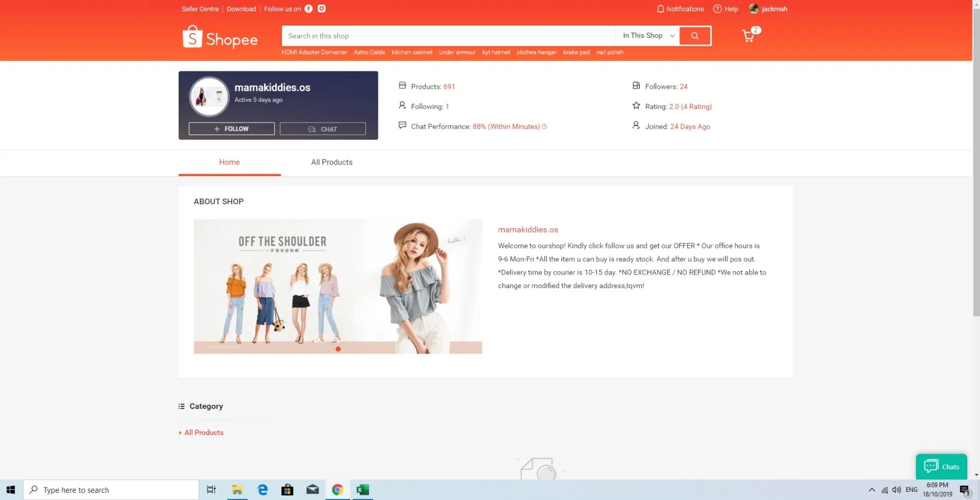
Task: Open Notifications bell
Action: [x=680, y=9]
